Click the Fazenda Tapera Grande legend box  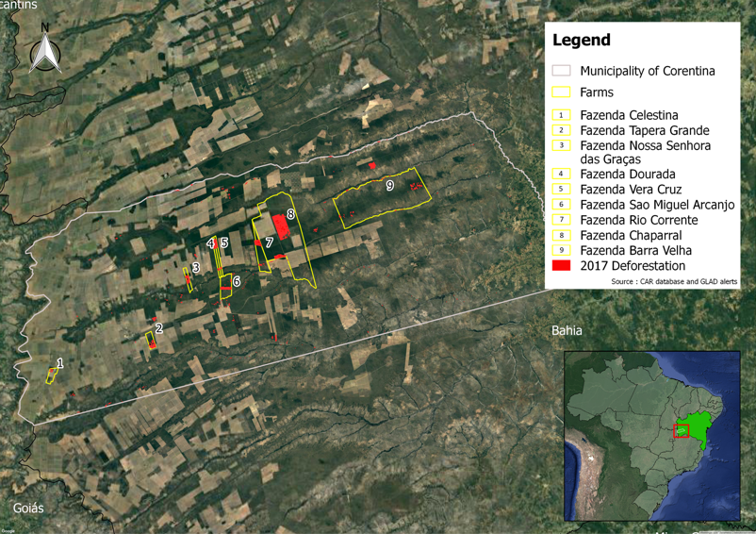coord(561,130)
